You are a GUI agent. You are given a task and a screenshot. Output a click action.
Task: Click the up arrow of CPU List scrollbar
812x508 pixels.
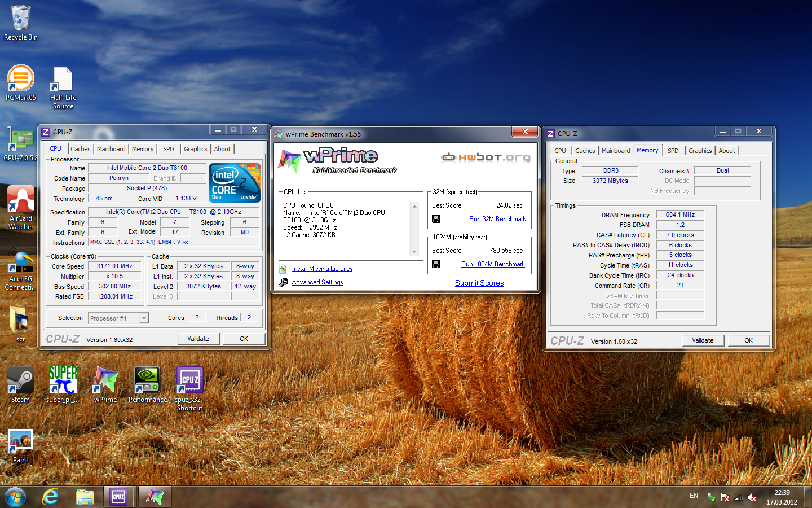(x=414, y=207)
